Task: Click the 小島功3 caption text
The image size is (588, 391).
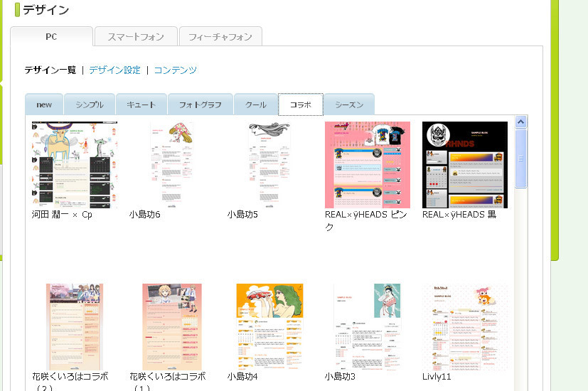Action: pyautogui.click(x=340, y=376)
